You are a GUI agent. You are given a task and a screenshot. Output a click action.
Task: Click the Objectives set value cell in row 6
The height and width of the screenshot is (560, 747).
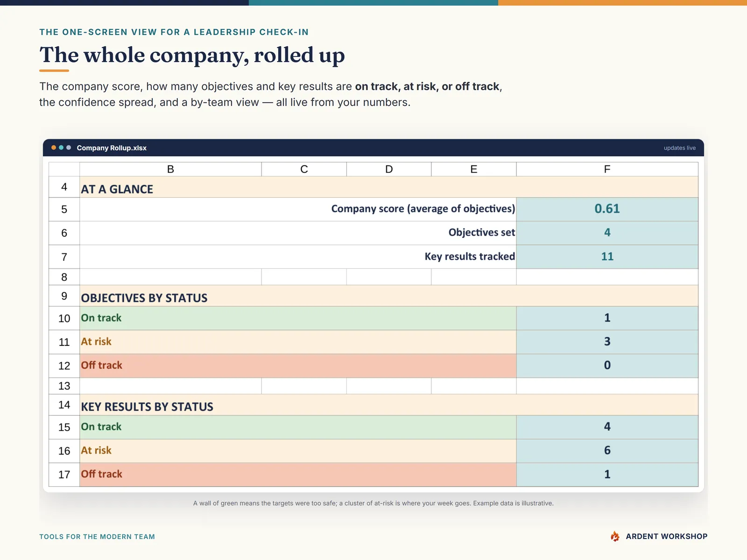click(607, 233)
